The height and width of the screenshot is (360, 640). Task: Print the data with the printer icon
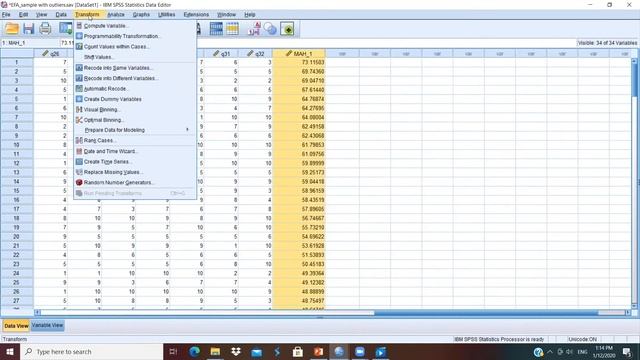(45, 29)
